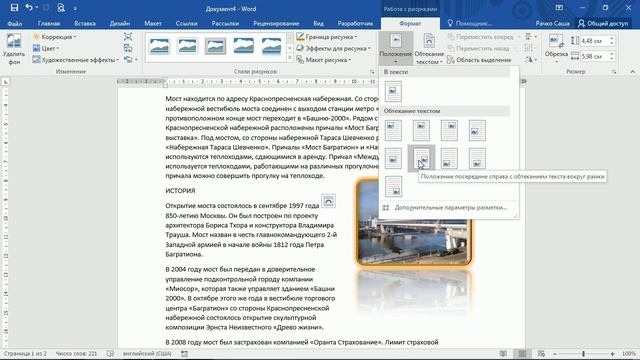Click the Общий доступ share button
This screenshot has width=640, height=360.
coord(603,23)
